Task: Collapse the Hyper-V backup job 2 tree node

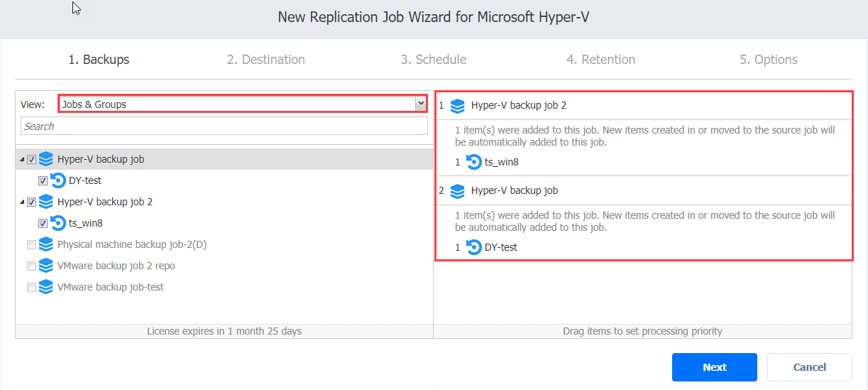Action: click(x=22, y=202)
